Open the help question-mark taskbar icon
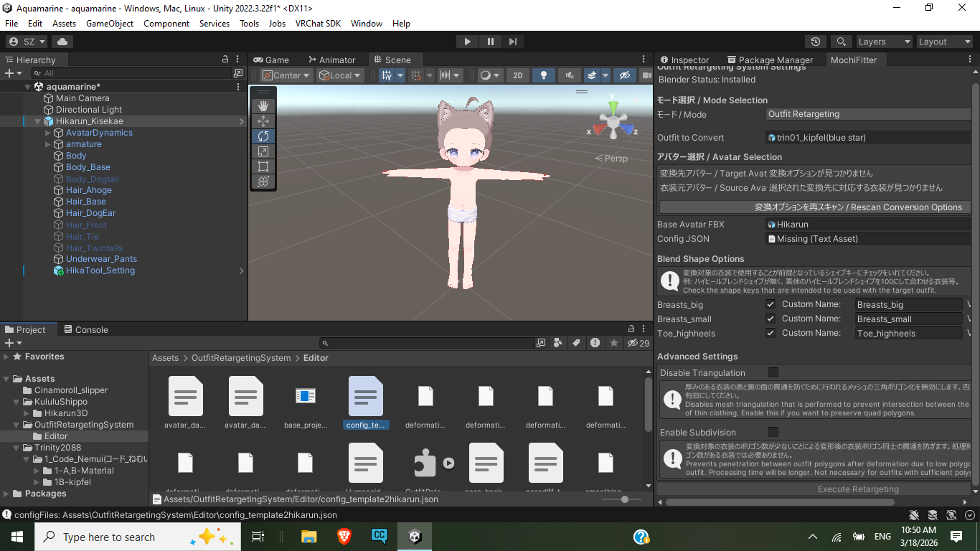The height and width of the screenshot is (551, 980). point(641,537)
